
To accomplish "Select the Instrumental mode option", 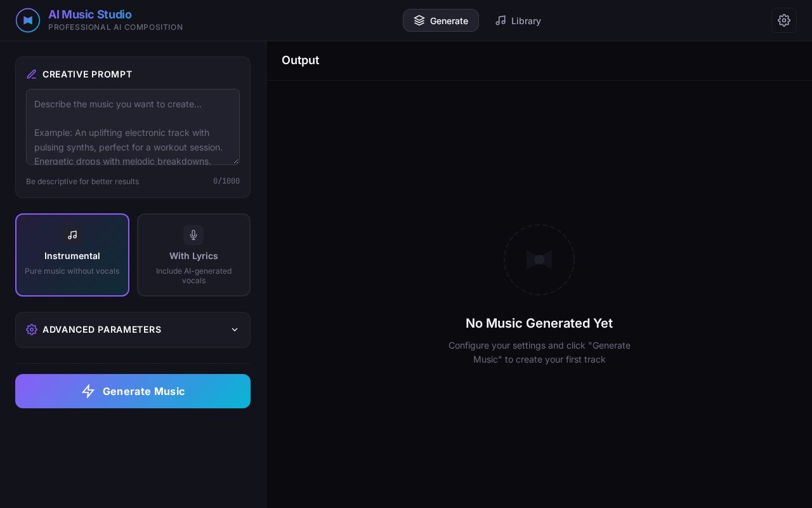I will pos(72,255).
